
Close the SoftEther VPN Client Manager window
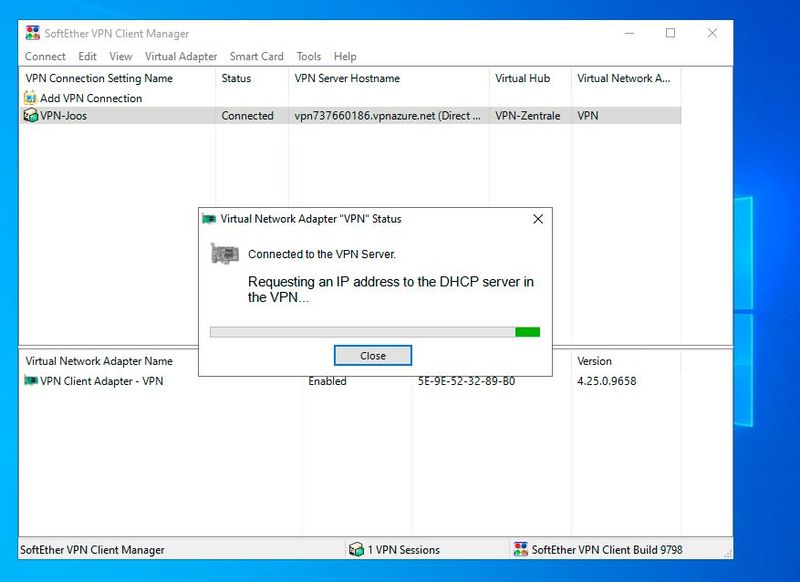pyautogui.click(x=712, y=33)
